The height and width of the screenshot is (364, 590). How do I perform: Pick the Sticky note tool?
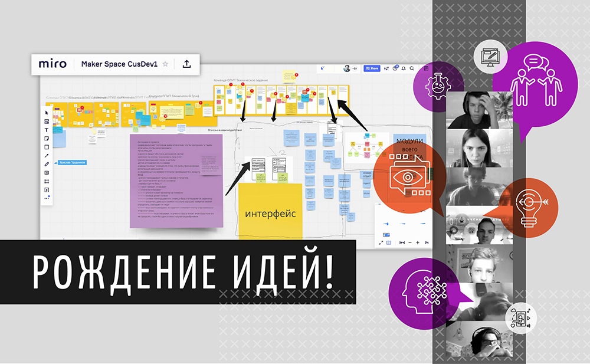coord(47,138)
